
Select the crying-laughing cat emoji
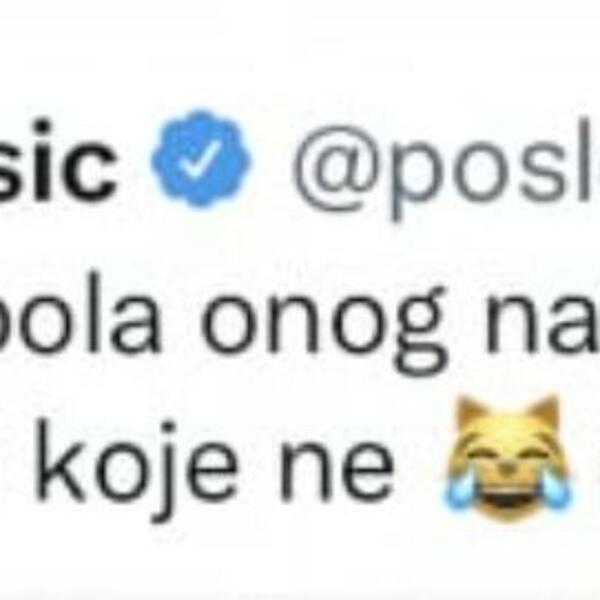pyautogui.click(x=507, y=458)
